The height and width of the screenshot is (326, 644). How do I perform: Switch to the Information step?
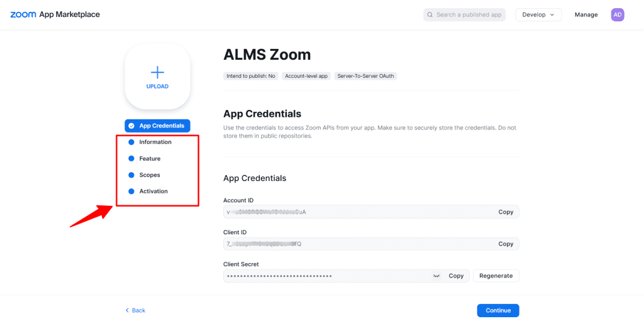pos(155,142)
